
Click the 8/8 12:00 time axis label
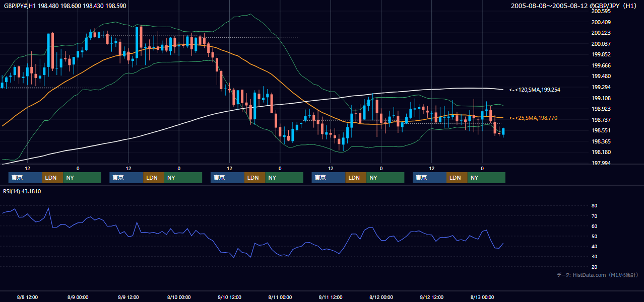point(27,297)
